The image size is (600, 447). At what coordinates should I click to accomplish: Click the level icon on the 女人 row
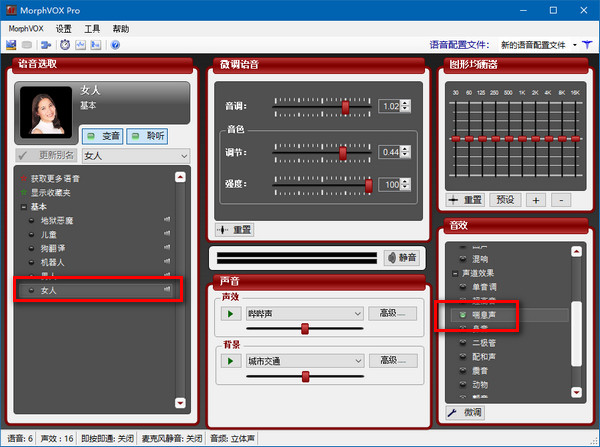tap(167, 290)
